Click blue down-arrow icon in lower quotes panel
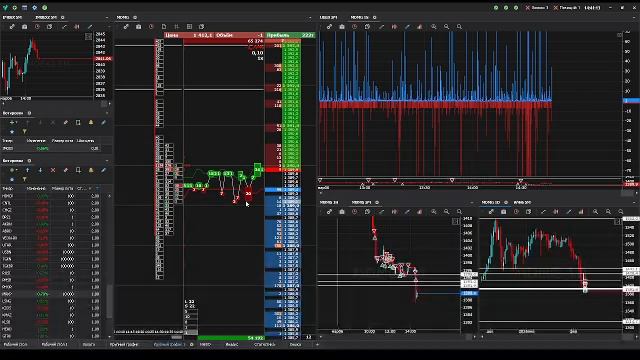 (40, 170)
